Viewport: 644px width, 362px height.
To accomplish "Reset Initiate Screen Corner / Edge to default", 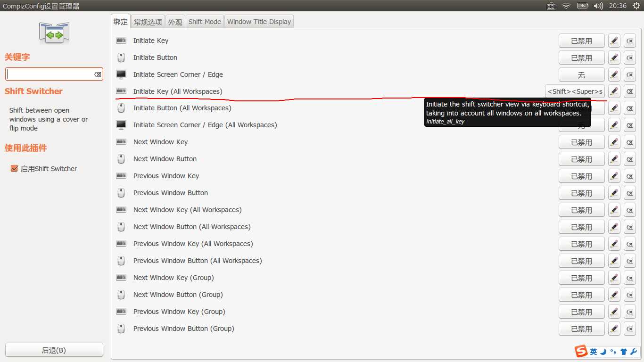I will [x=630, y=75].
